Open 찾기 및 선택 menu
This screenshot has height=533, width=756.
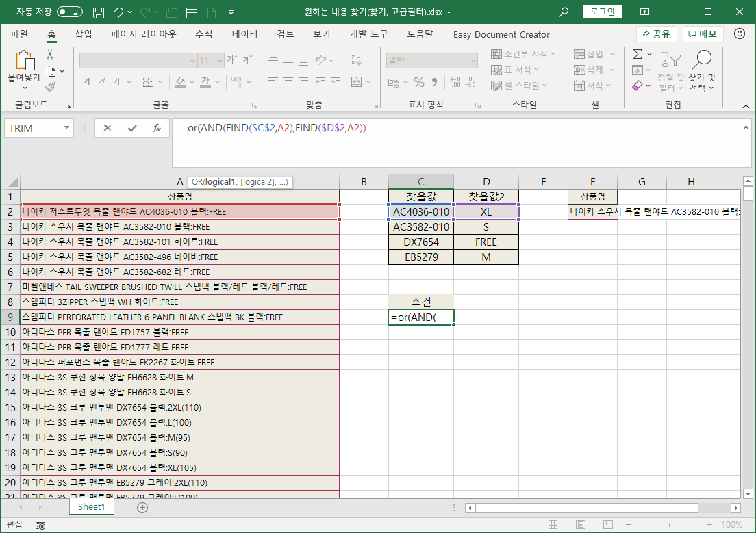[x=701, y=71]
